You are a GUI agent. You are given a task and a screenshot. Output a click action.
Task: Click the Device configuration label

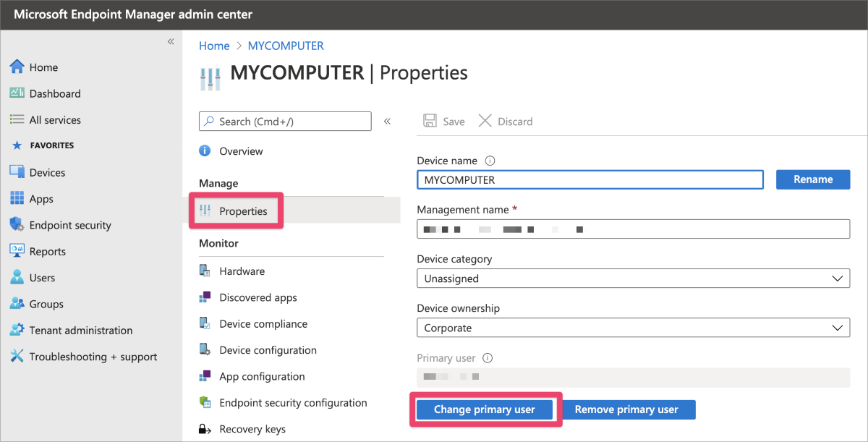(268, 350)
